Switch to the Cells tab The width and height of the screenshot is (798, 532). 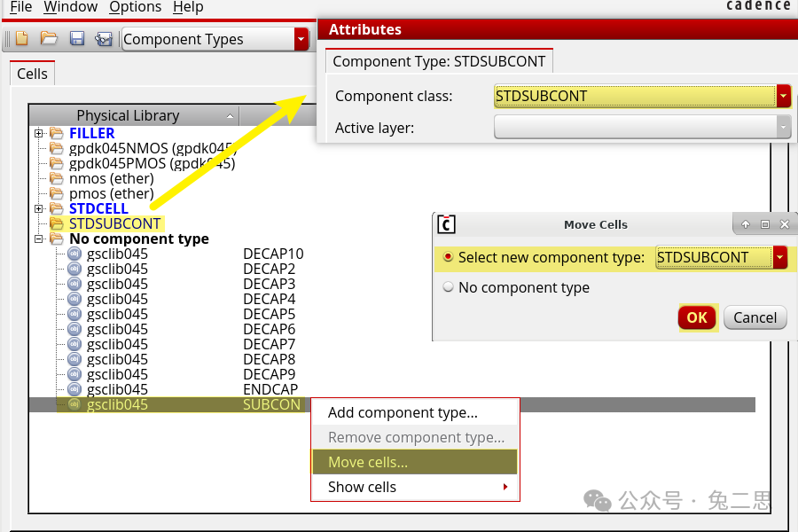[31, 74]
